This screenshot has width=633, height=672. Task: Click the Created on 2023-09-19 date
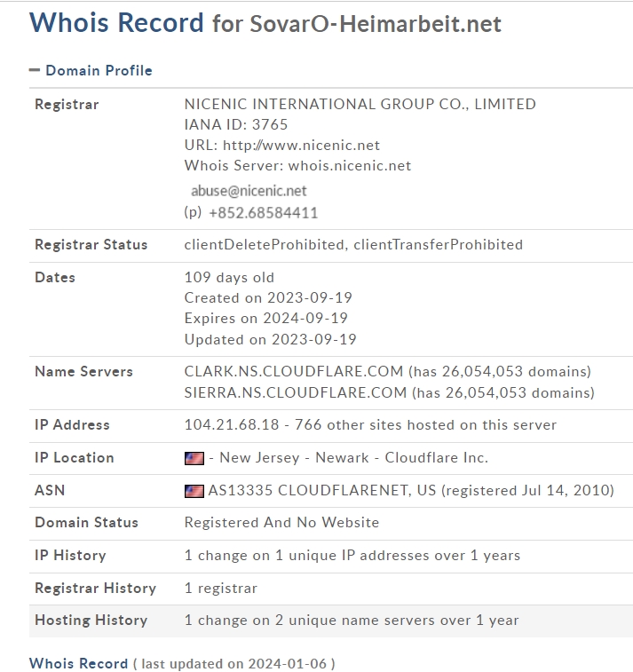click(x=268, y=298)
